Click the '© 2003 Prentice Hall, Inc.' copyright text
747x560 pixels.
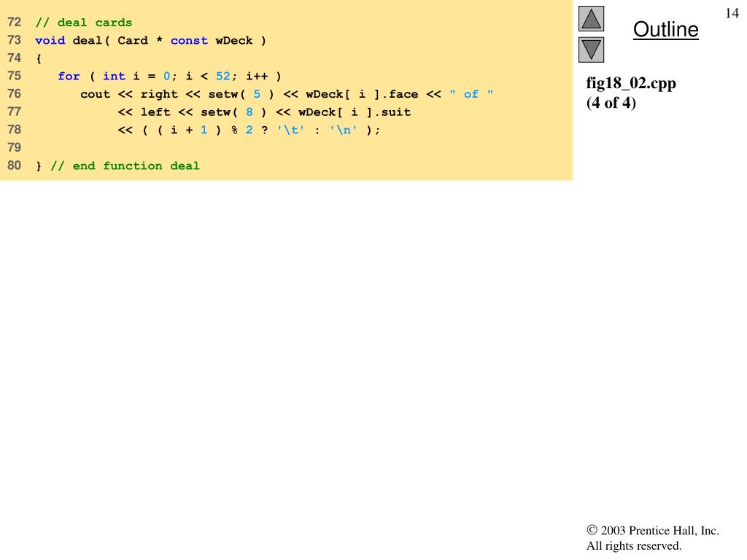click(653, 531)
